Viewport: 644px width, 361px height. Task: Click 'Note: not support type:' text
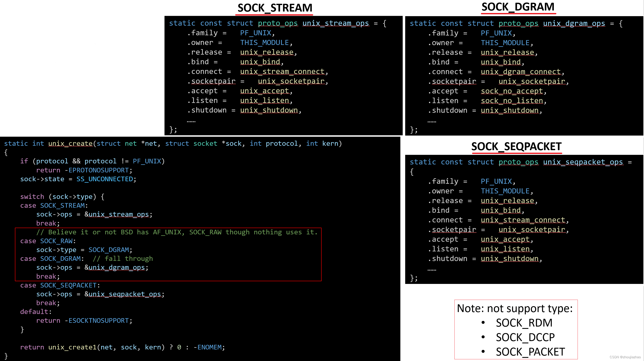pyautogui.click(x=515, y=308)
